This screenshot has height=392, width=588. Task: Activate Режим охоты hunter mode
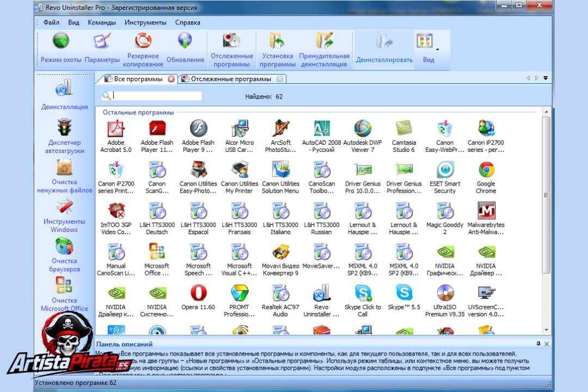point(61,48)
